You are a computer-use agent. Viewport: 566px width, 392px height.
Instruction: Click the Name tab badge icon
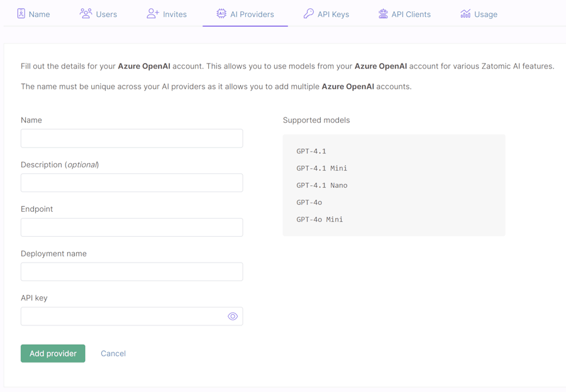point(21,14)
